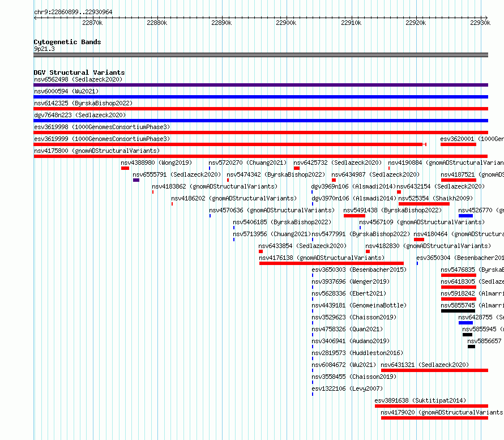
Task: Open nsv4186202 (gnomADStructuralVariants) label
Action: pyautogui.click(x=234, y=198)
